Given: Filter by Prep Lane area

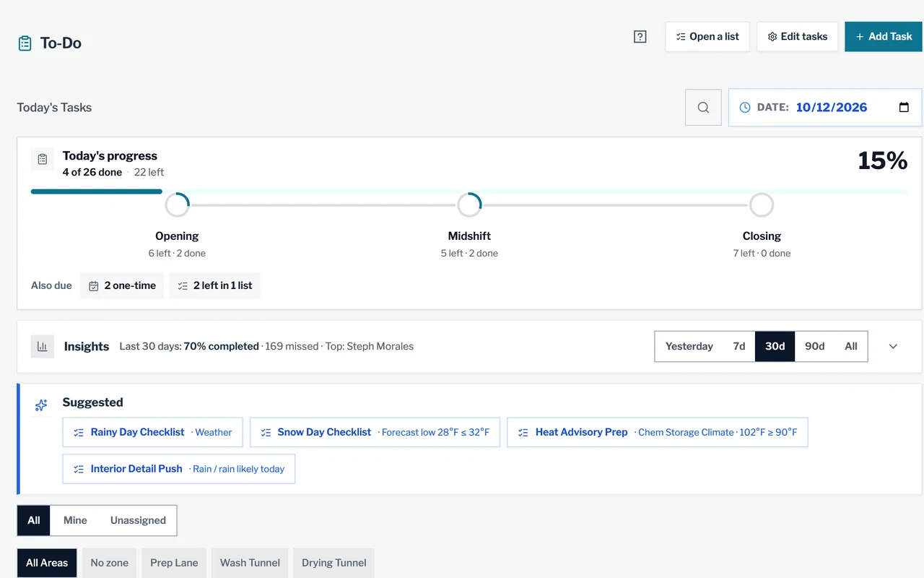Looking at the screenshot, I should pos(174,563).
